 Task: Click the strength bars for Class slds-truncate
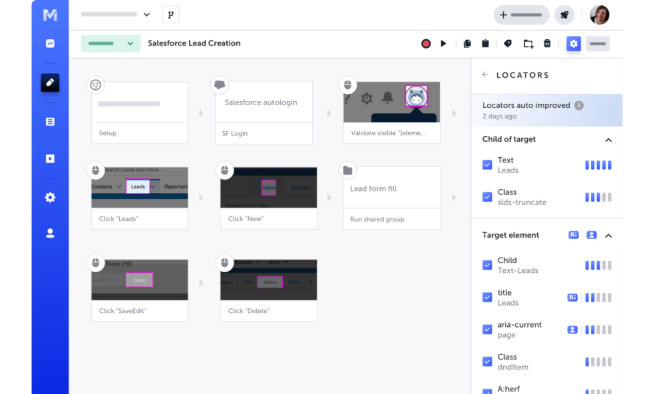[598, 197]
